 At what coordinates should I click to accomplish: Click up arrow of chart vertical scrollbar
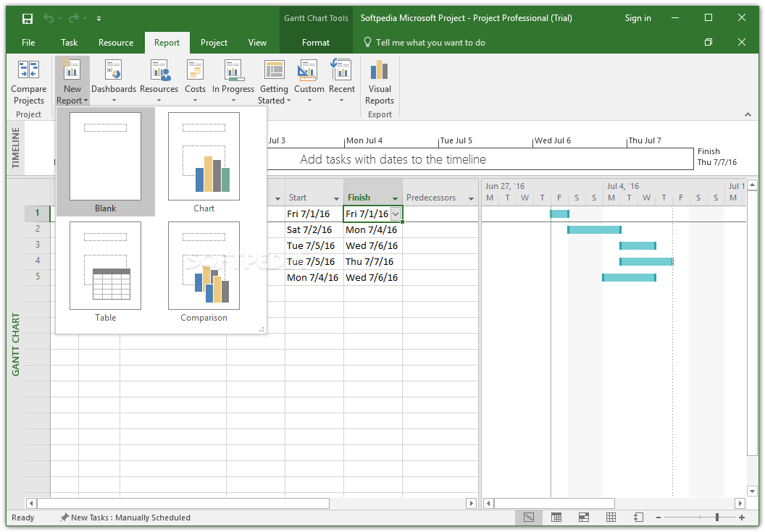coord(752,185)
